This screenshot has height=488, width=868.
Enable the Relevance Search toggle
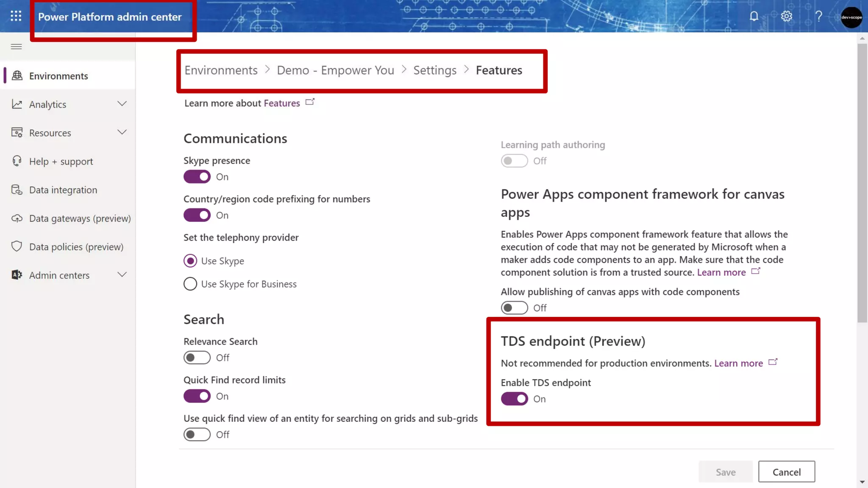(x=197, y=358)
